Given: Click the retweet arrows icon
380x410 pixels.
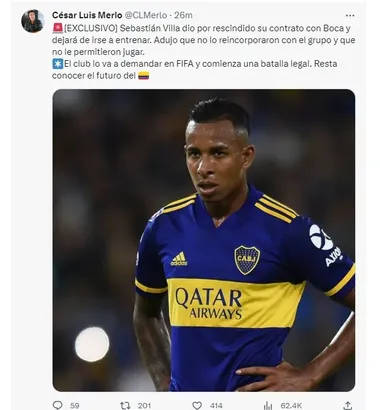Looking at the screenshot, I should [125, 405].
